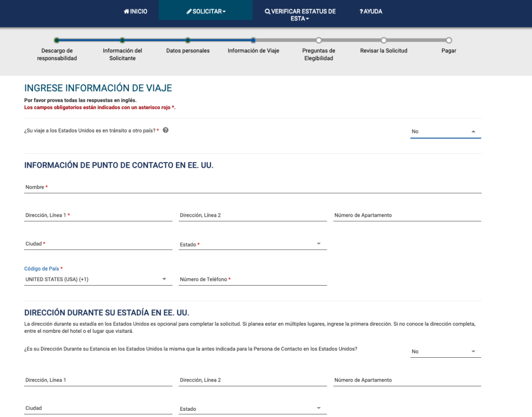Click the question mark icon on AYUDA
Screen dimensions: 532x417
tap(361, 11)
